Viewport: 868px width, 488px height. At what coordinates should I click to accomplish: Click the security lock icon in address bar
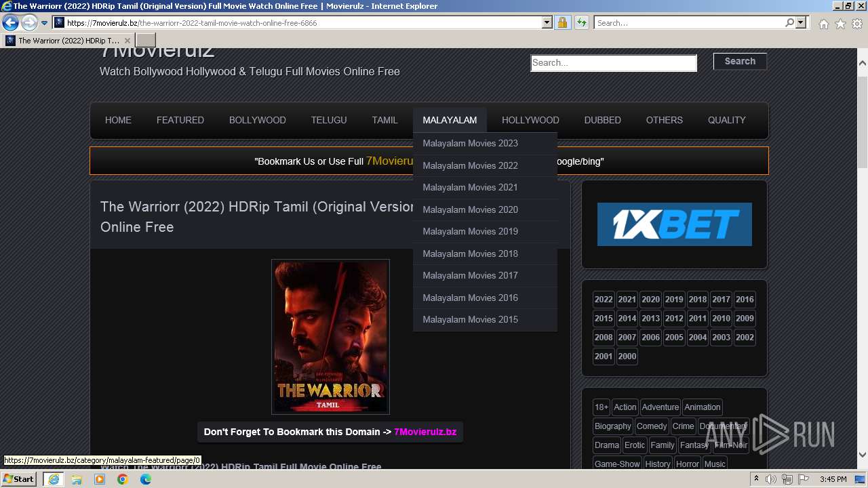(562, 22)
